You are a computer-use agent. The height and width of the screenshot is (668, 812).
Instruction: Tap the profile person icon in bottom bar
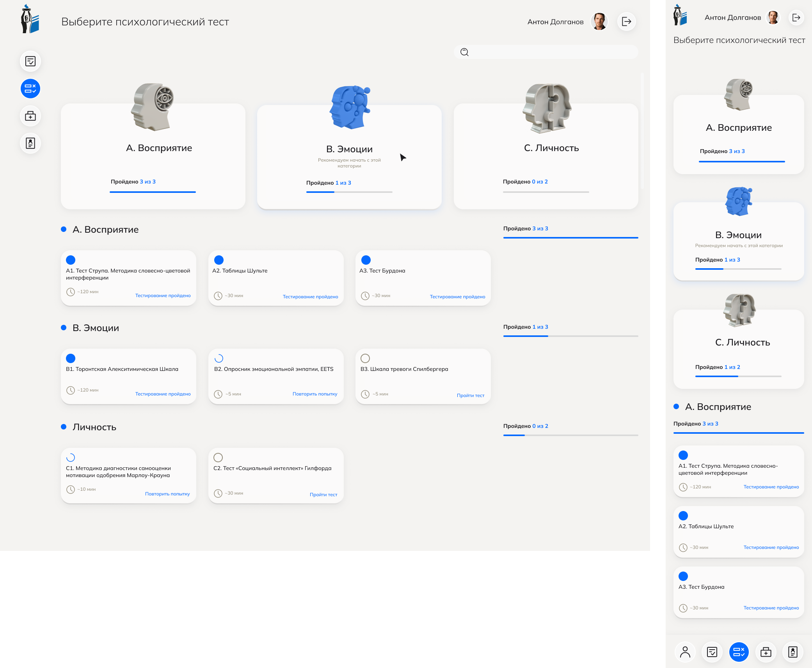pyautogui.click(x=685, y=652)
